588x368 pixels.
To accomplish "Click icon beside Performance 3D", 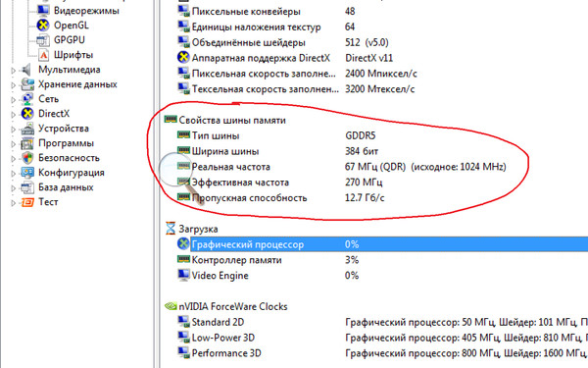I will pos(183,352).
